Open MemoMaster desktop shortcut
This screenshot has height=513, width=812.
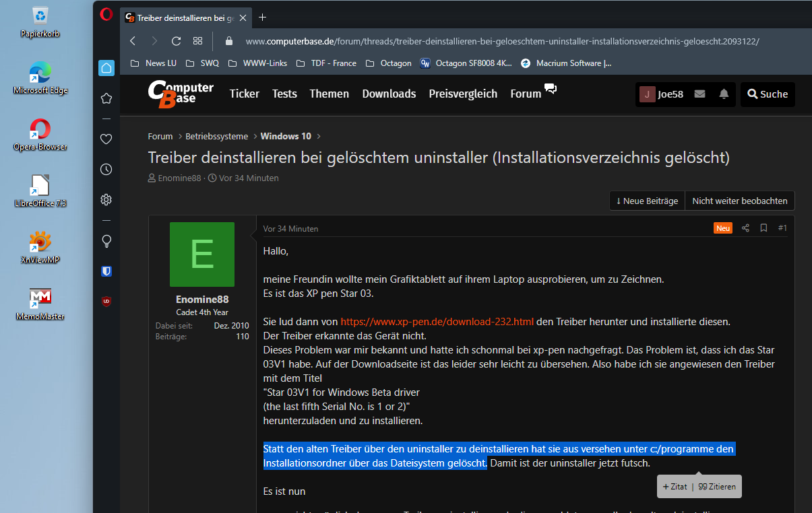click(40, 304)
